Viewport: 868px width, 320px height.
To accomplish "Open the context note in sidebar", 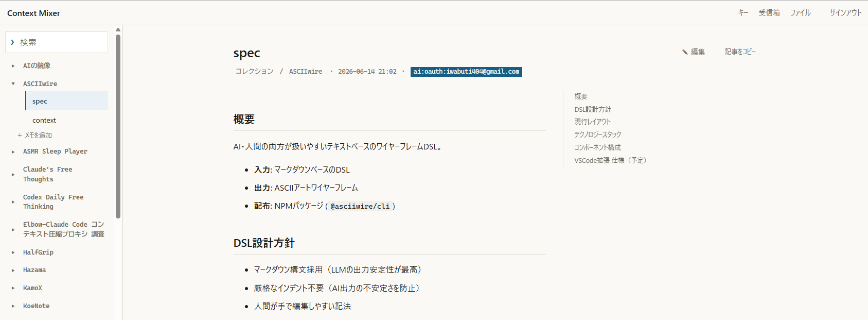I will 44,120.
